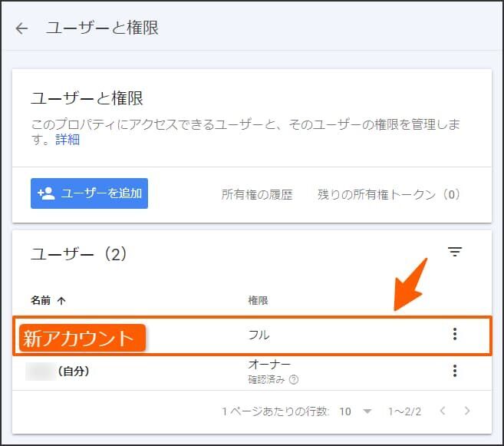Click the 権限 column header
504x446 pixels.
coord(258,300)
